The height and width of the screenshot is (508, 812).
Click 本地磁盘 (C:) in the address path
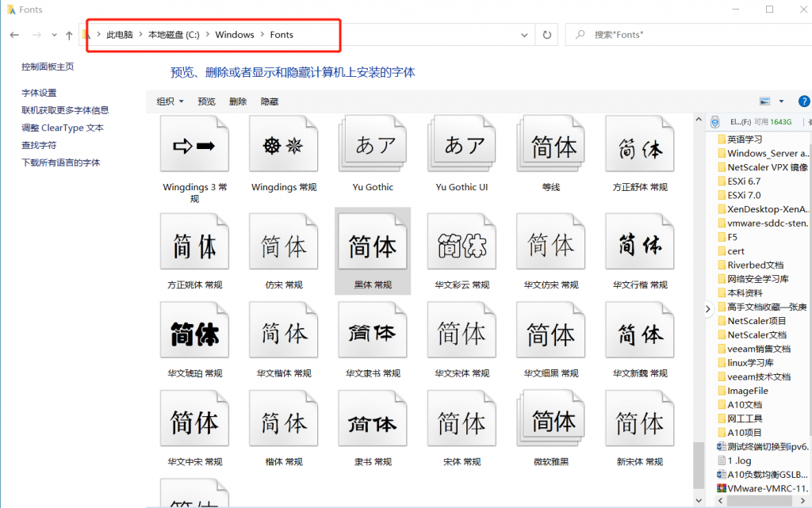pyautogui.click(x=174, y=35)
